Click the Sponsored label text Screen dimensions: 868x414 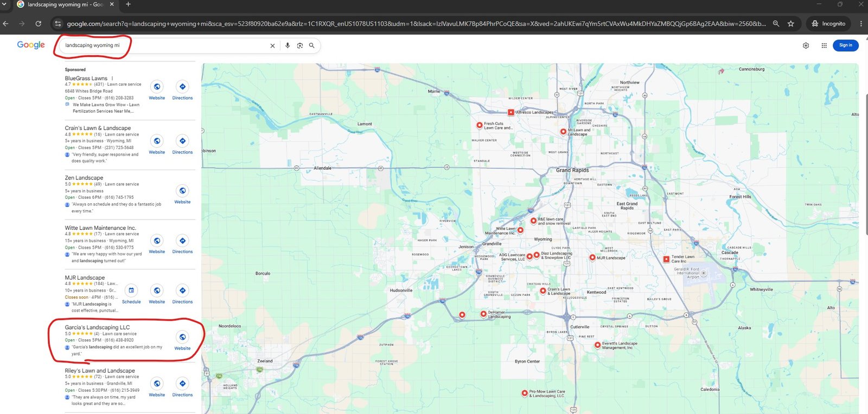(75, 69)
